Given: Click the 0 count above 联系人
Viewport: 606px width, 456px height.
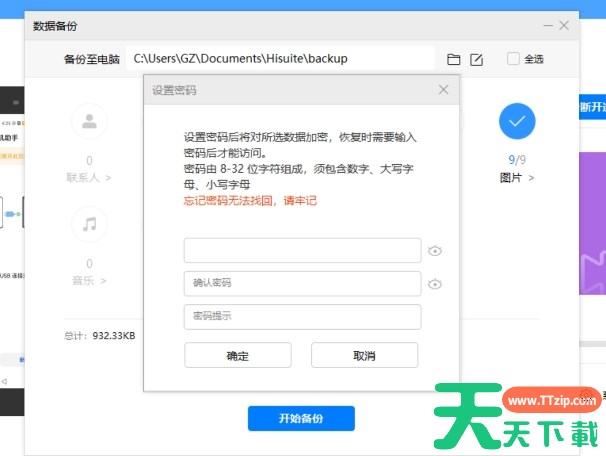Looking at the screenshot, I should (x=89, y=160).
